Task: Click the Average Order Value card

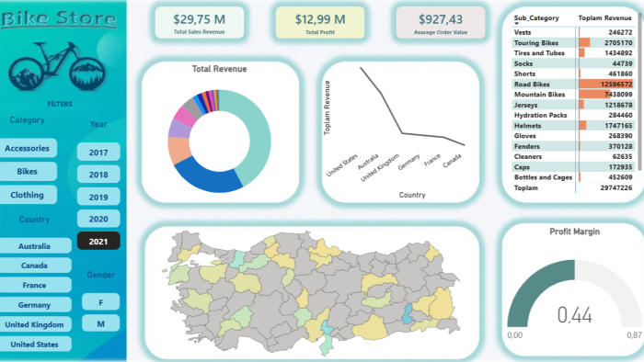Action: [x=441, y=23]
